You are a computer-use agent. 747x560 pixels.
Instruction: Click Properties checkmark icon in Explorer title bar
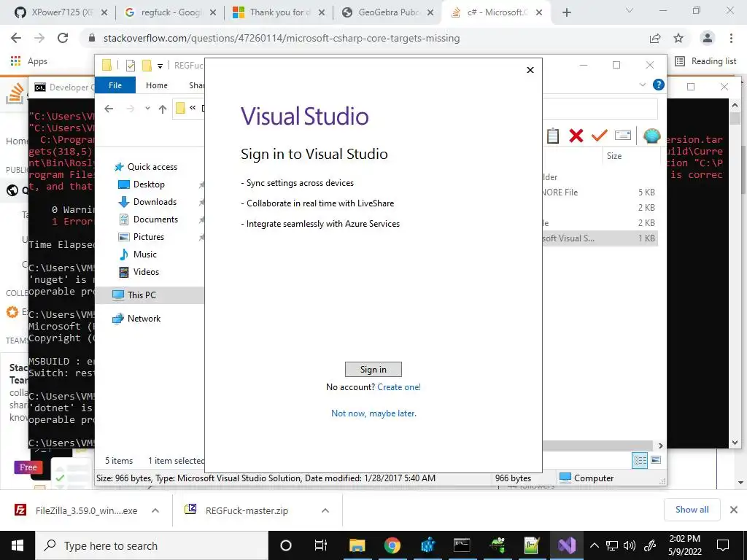point(130,65)
